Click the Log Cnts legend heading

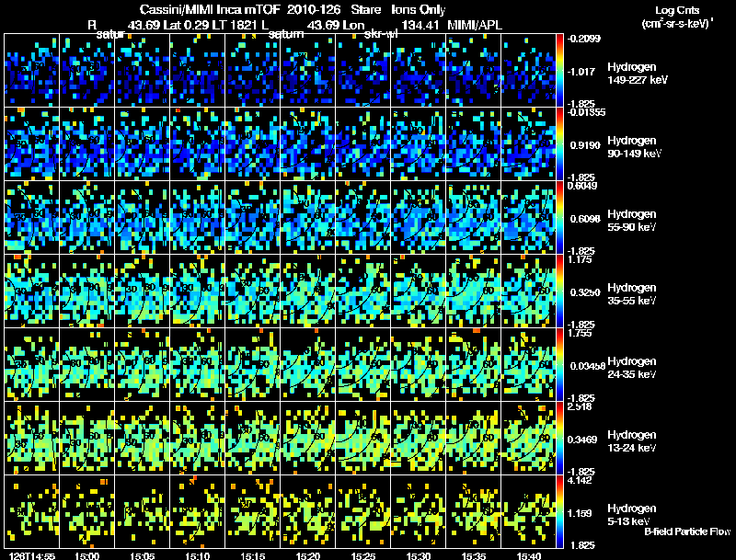(x=677, y=10)
